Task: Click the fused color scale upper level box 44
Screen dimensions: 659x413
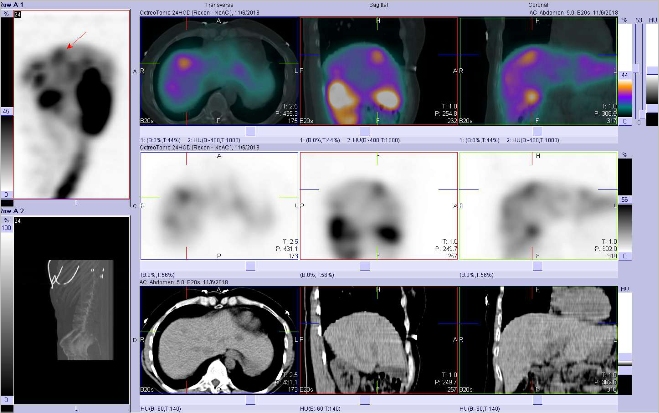Action: pyautogui.click(x=625, y=75)
